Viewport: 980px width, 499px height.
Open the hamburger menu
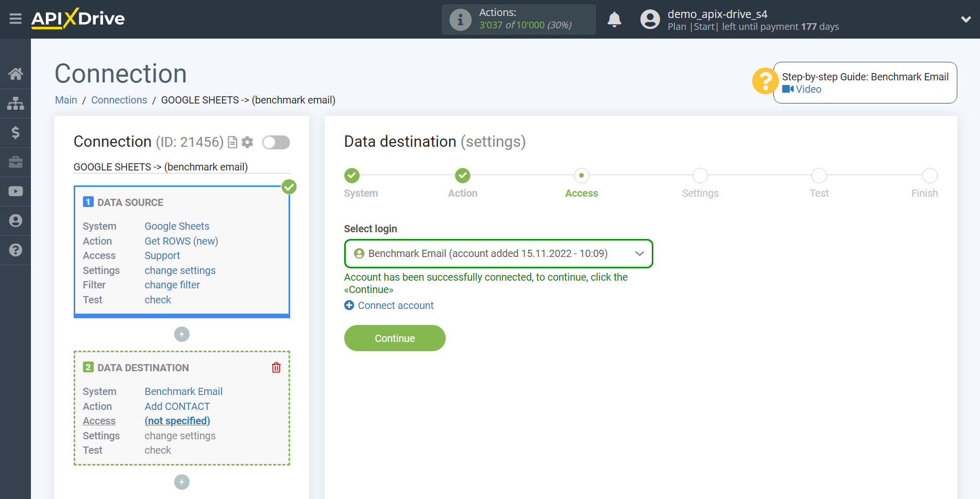(x=15, y=19)
